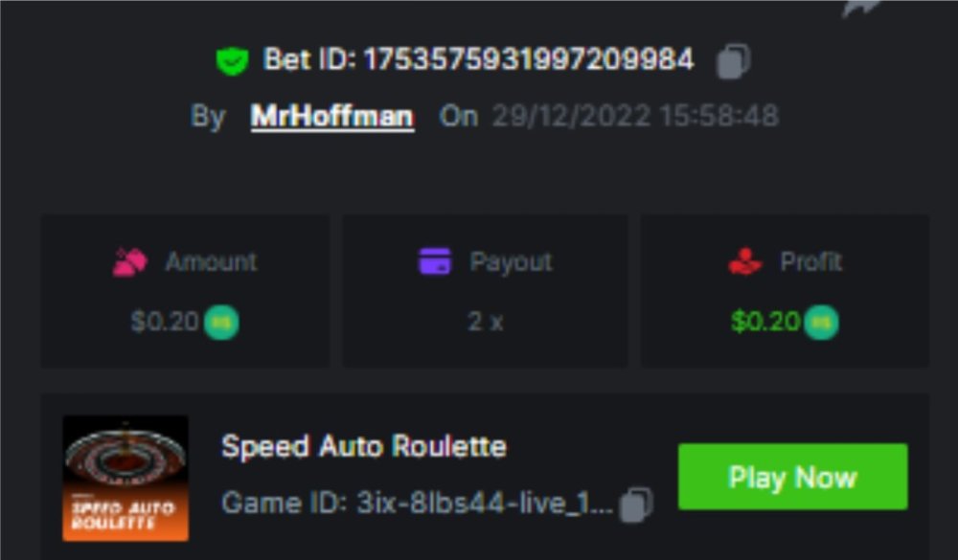Copy the Game ID string
The image size is (958, 560).
pos(636,504)
